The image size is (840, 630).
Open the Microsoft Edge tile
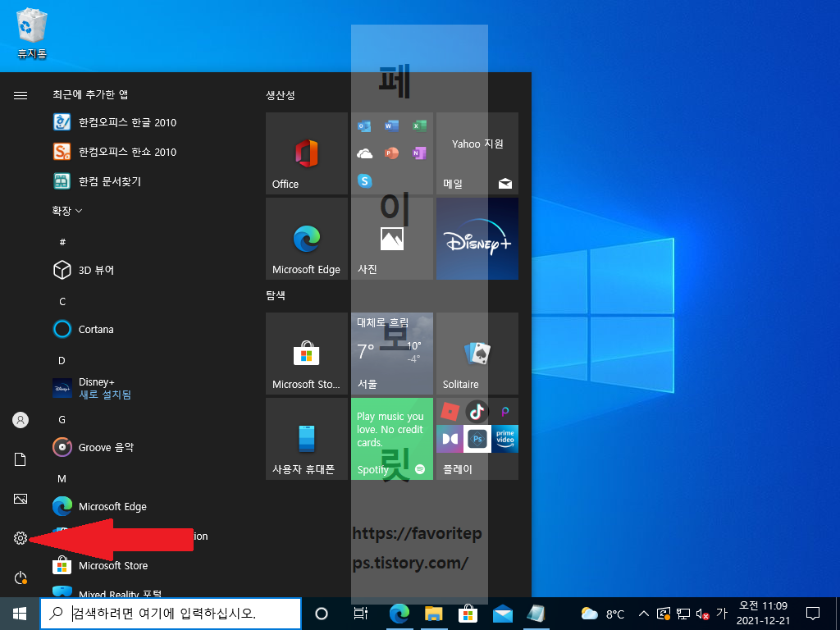pos(307,239)
